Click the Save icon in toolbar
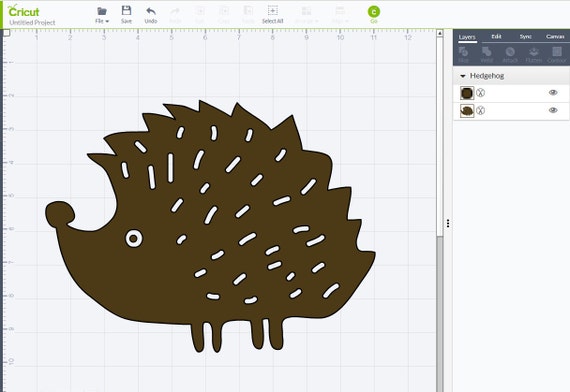The width and height of the screenshot is (570, 392). 126,11
